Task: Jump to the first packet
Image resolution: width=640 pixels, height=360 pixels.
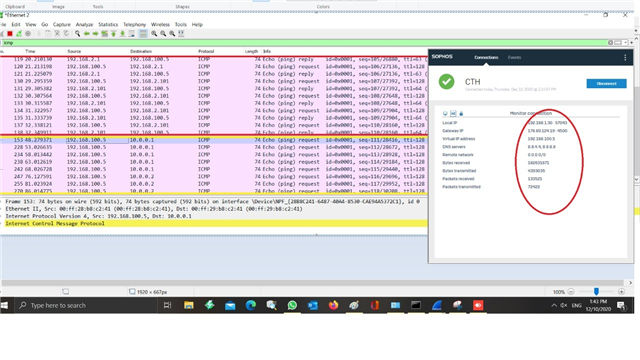Action: coord(113,34)
